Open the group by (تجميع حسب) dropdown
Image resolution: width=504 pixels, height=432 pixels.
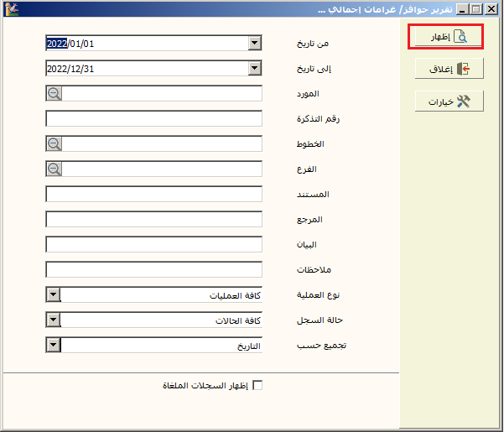point(54,346)
